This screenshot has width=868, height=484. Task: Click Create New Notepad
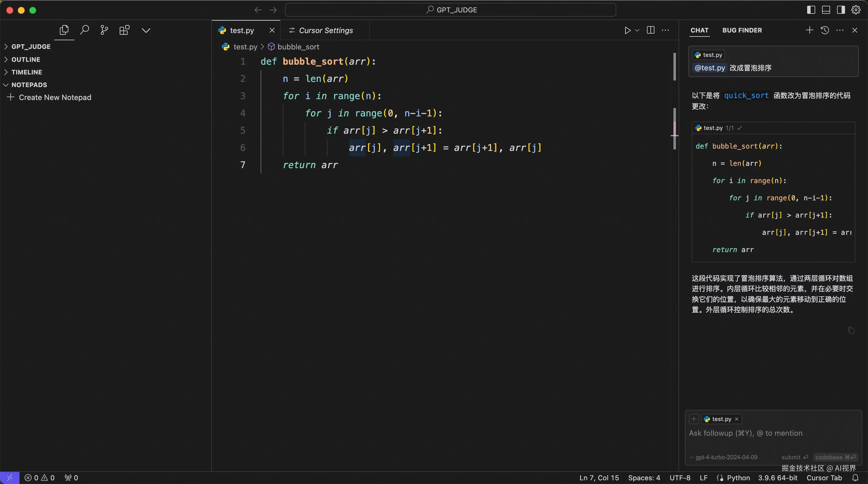[x=55, y=97]
